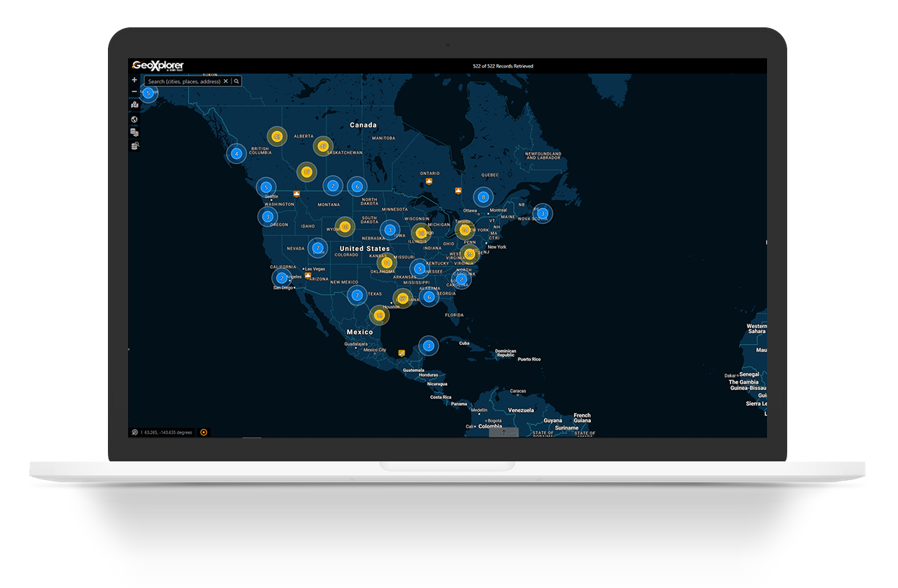Open the blue cluster of 3 west of Cuba
898x588 pixels.
click(x=428, y=346)
